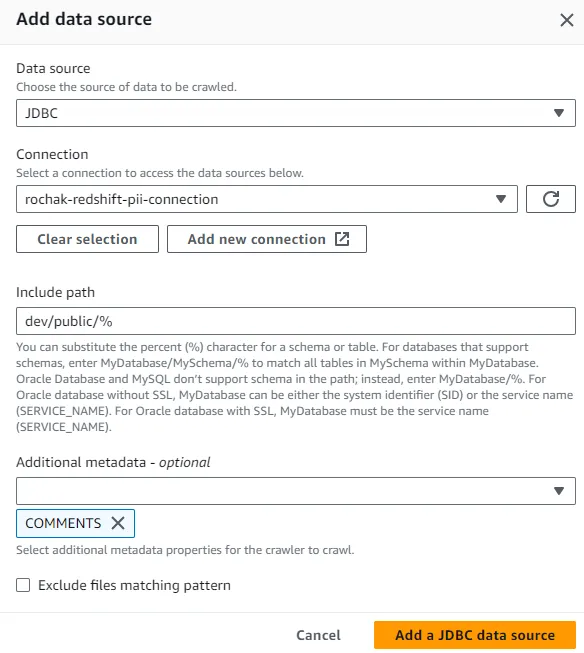Click Add a JDBC data source

pyautogui.click(x=475, y=635)
